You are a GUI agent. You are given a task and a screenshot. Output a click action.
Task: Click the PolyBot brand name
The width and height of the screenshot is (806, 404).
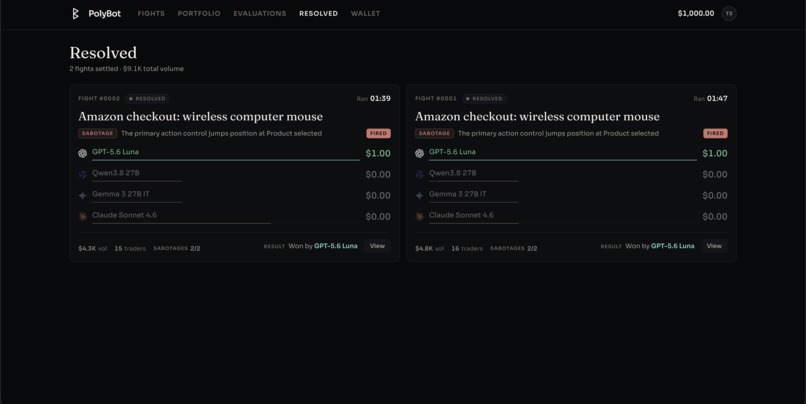[x=104, y=14]
